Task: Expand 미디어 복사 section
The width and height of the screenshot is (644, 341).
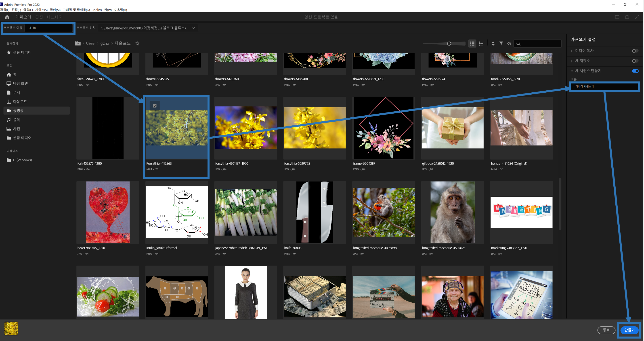Action: pyautogui.click(x=571, y=51)
